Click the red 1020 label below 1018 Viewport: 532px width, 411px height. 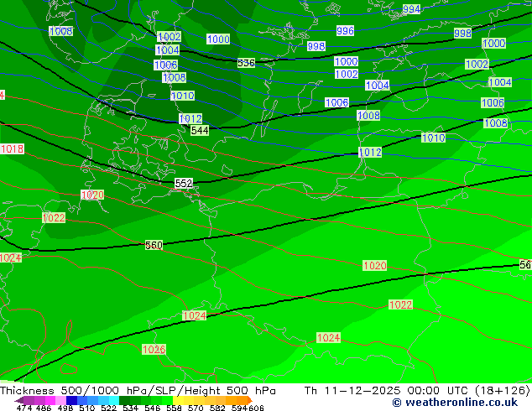coord(92,195)
